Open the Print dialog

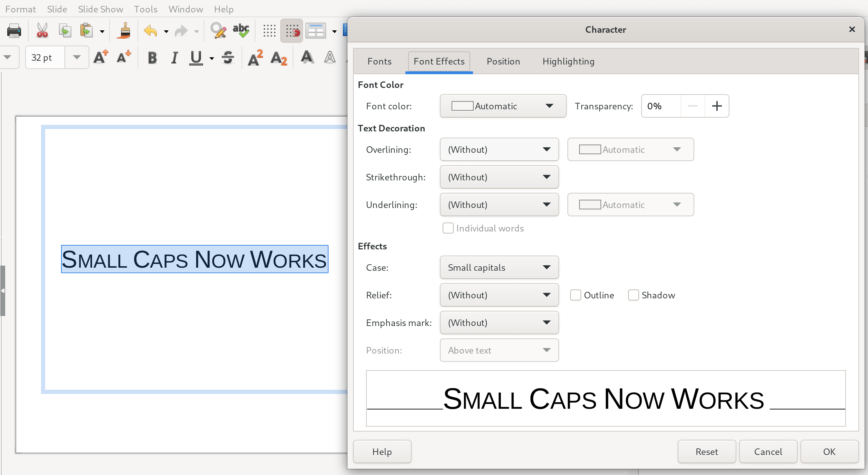point(14,30)
